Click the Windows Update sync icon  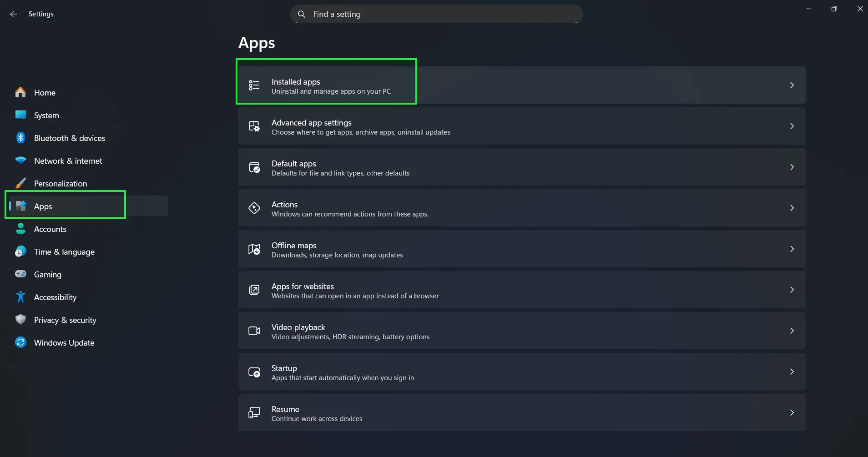click(20, 342)
